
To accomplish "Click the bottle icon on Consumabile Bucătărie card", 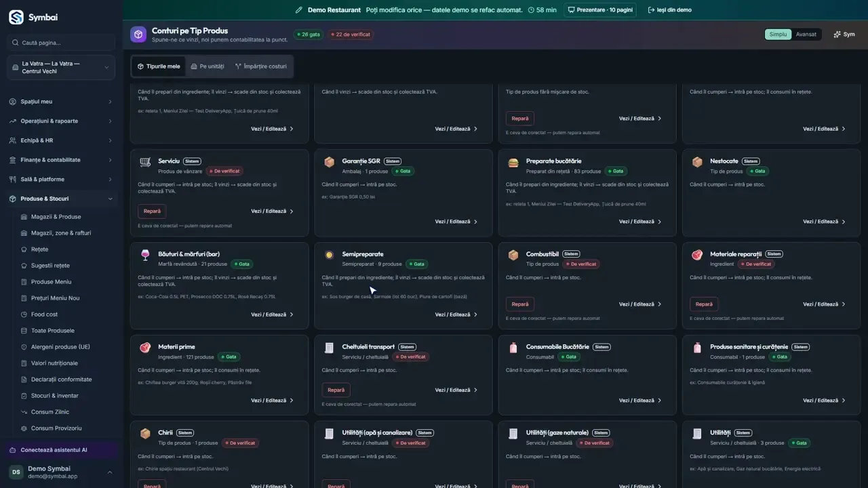I will click(x=513, y=347).
